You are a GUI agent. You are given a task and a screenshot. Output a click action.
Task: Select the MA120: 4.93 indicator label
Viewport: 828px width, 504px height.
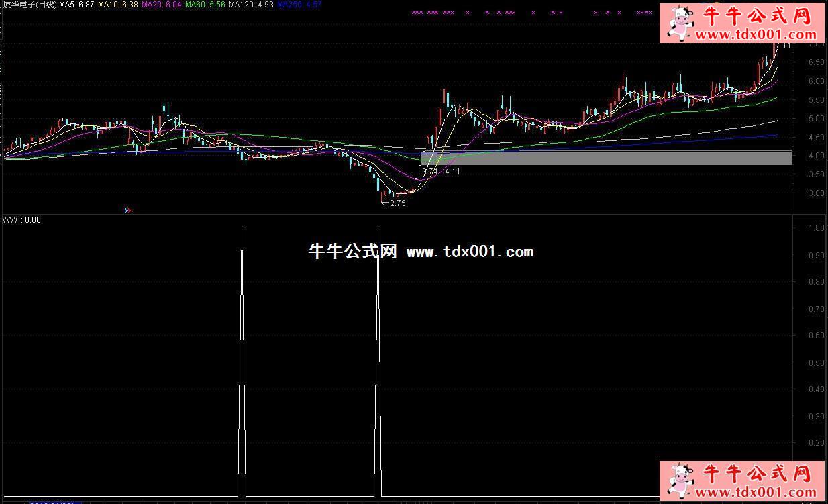252,5
